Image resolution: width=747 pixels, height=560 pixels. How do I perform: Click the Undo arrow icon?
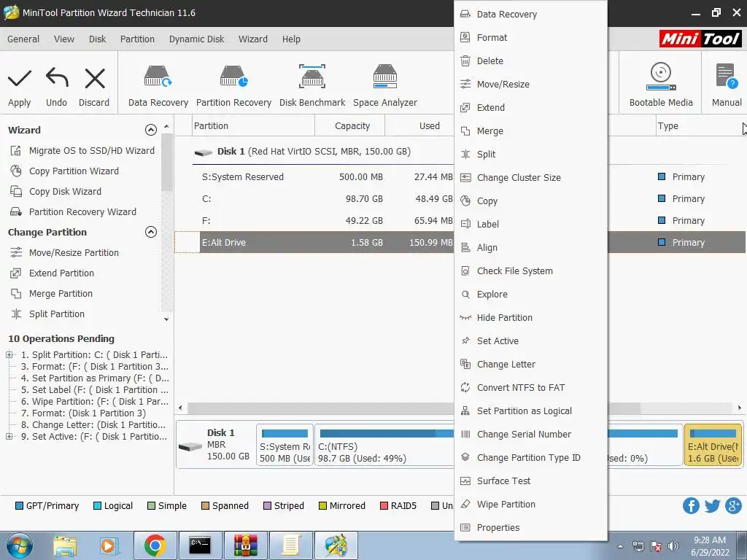[x=57, y=78]
